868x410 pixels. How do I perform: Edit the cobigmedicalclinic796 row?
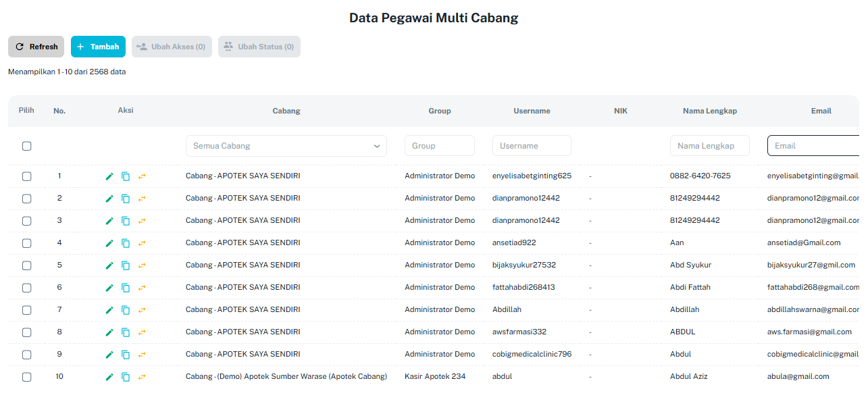click(x=109, y=355)
